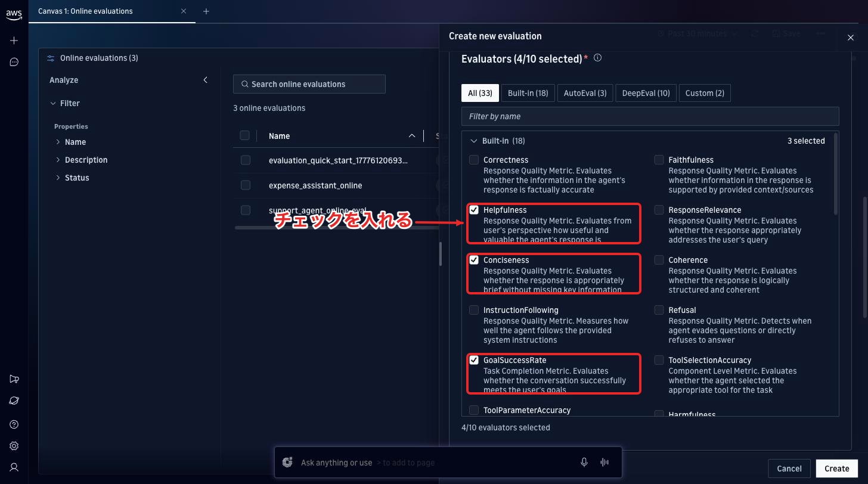Add a new canvas tab with plus
868x484 pixels.
pos(206,11)
